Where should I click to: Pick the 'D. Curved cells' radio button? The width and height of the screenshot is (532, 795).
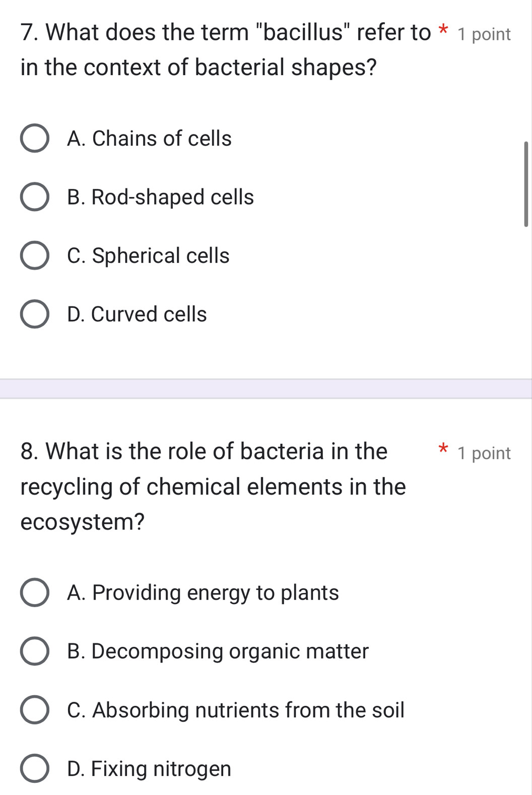tap(35, 314)
